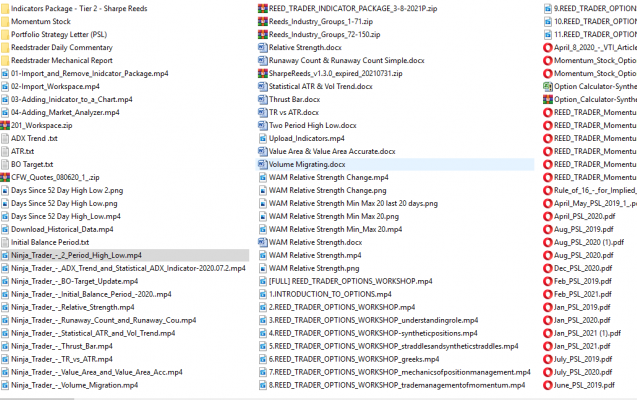Select Ninja_Trader_-_Volume_Migration.mp4

coord(75,385)
